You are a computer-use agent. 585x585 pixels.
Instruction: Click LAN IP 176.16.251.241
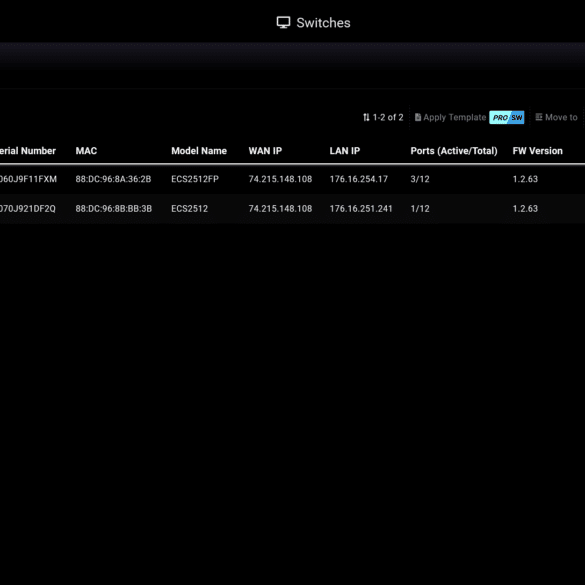pos(361,209)
